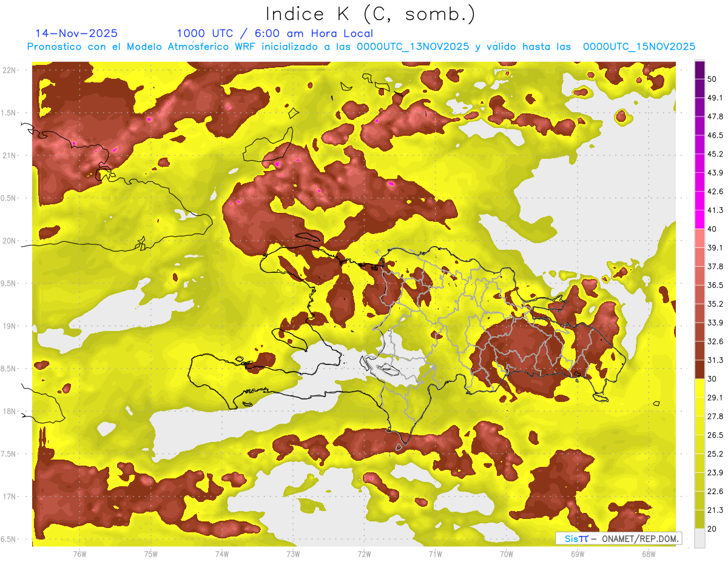Click the color scale value "49.1"
The height and width of the screenshot is (562, 728).
point(715,98)
